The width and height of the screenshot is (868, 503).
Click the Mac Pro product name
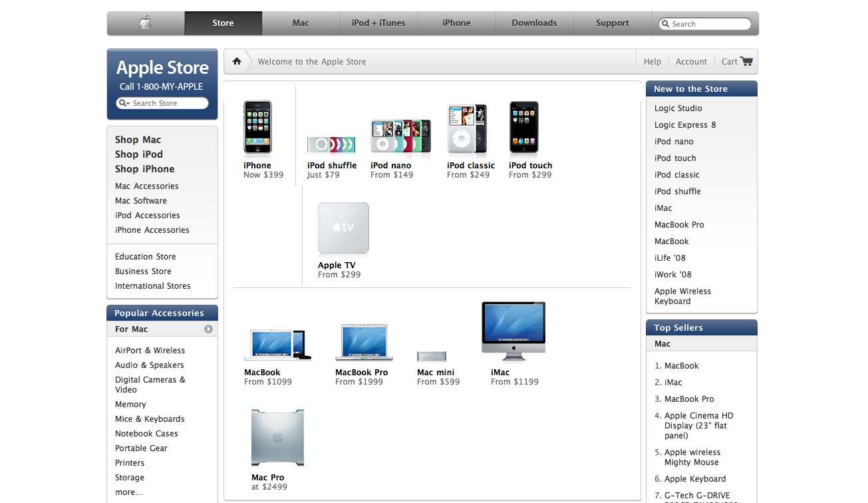coord(268,478)
